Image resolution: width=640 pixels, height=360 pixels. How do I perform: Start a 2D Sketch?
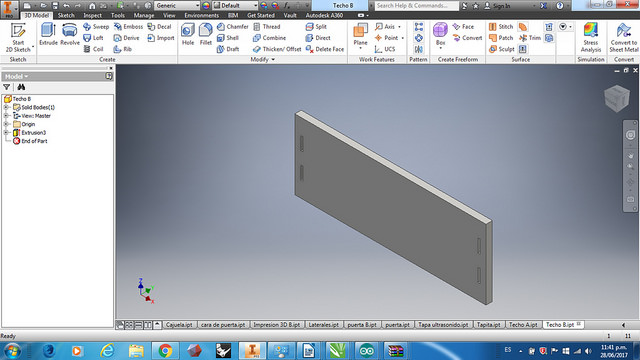(x=18, y=38)
